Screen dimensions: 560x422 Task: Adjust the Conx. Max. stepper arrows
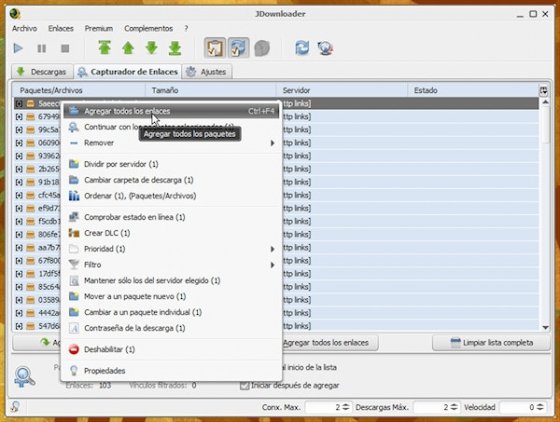(x=346, y=407)
